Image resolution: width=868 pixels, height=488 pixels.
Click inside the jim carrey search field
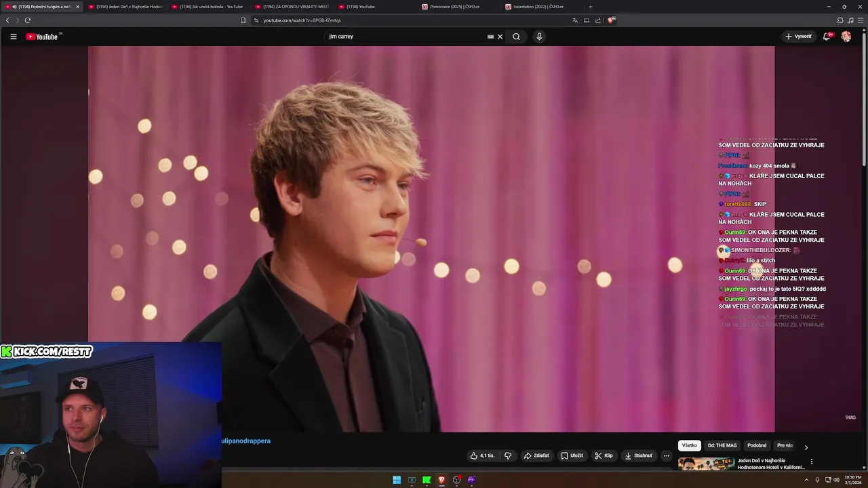coord(406,37)
